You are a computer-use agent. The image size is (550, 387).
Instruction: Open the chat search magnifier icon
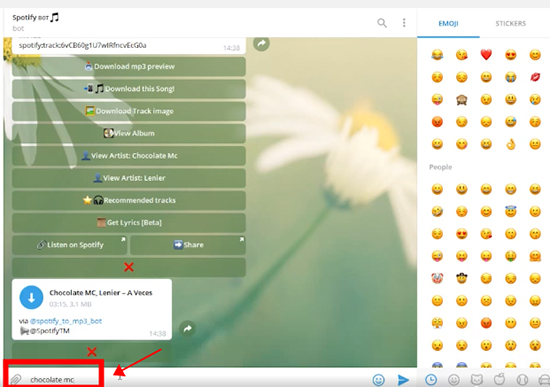tap(382, 23)
